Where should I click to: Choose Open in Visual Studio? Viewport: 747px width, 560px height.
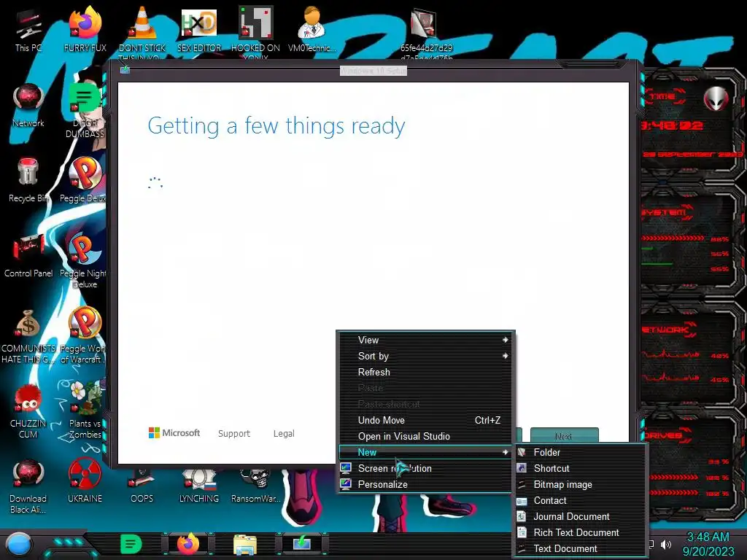pos(425,437)
